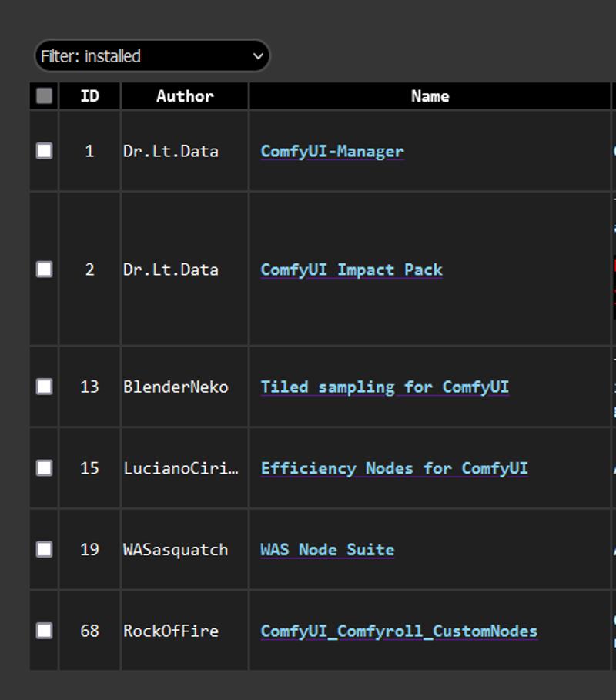Enable checkbox for Efficiency Nodes for ComfyUI
Screen dimensions: 616x700
click(x=44, y=468)
